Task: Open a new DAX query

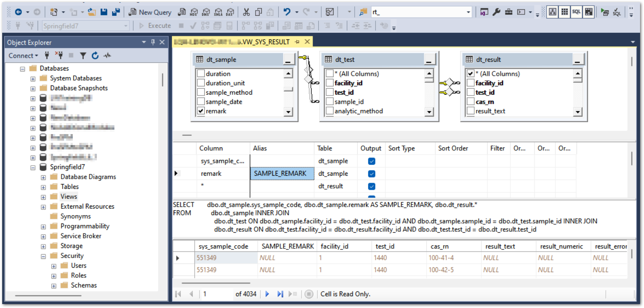Action: (229, 12)
